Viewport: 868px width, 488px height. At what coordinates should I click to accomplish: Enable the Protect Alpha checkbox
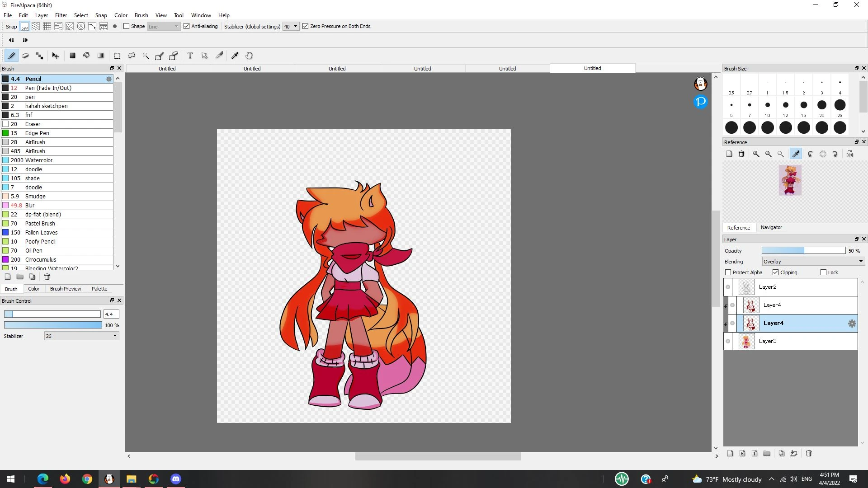coord(728,272)
